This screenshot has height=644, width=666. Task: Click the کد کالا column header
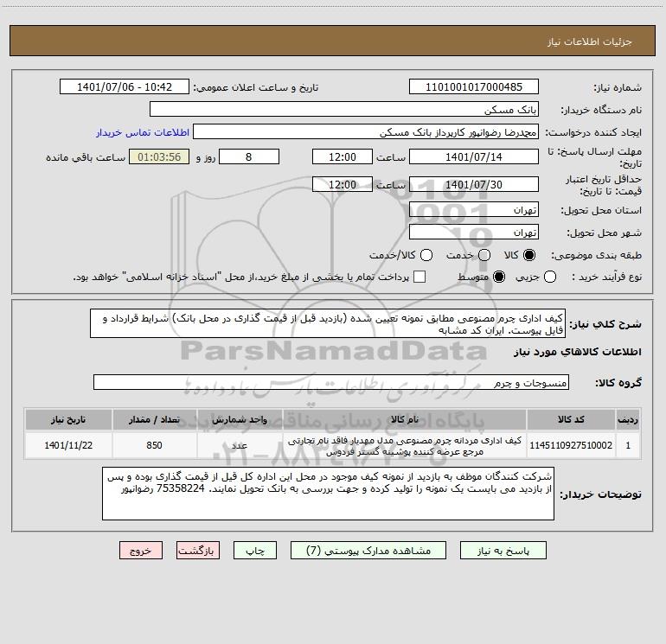pyautogui.click(x=571, y=419)
